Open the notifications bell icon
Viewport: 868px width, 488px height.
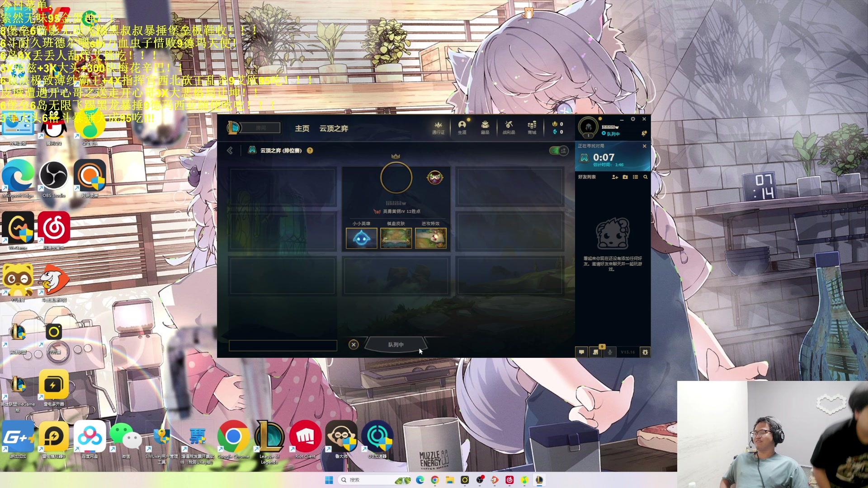tap(644, 134)
